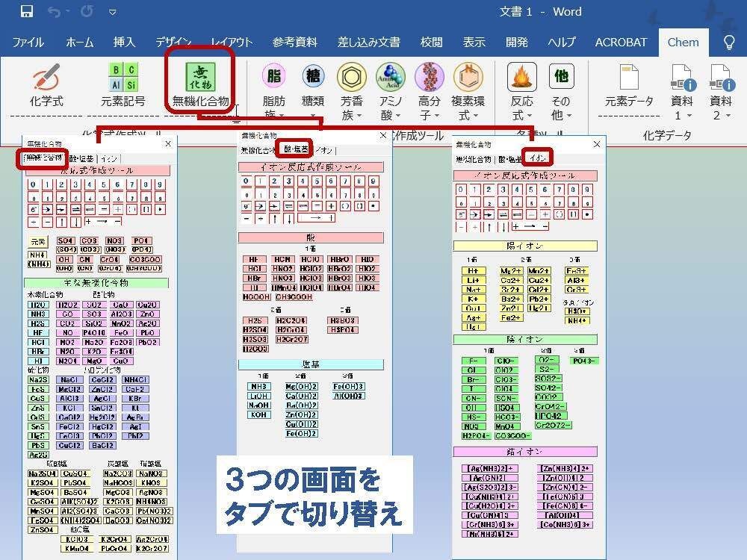Open the 表示 ribbon tab
The width and height of the screenshot is (747, 560).
(474, 42)
